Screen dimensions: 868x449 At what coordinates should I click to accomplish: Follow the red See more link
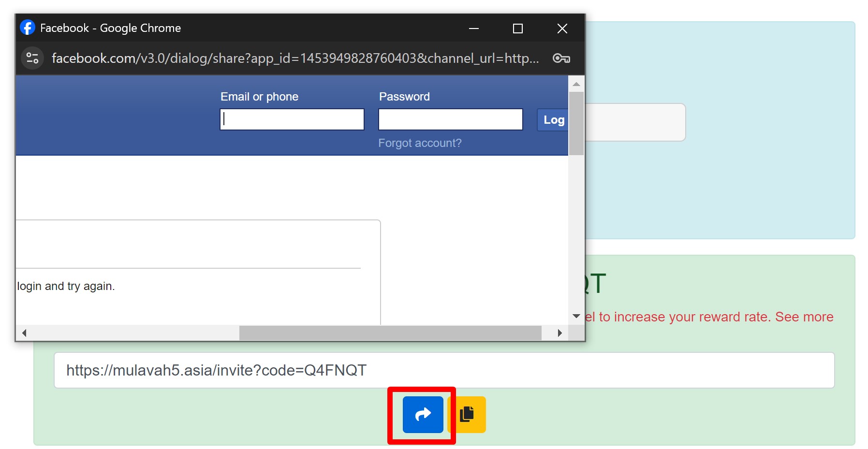(804, 317)
